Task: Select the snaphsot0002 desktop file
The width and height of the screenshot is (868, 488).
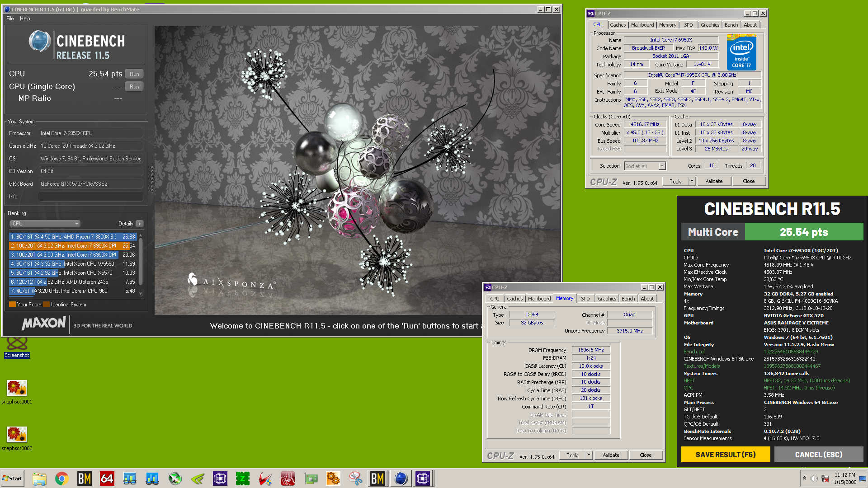Action: point(17,438)
